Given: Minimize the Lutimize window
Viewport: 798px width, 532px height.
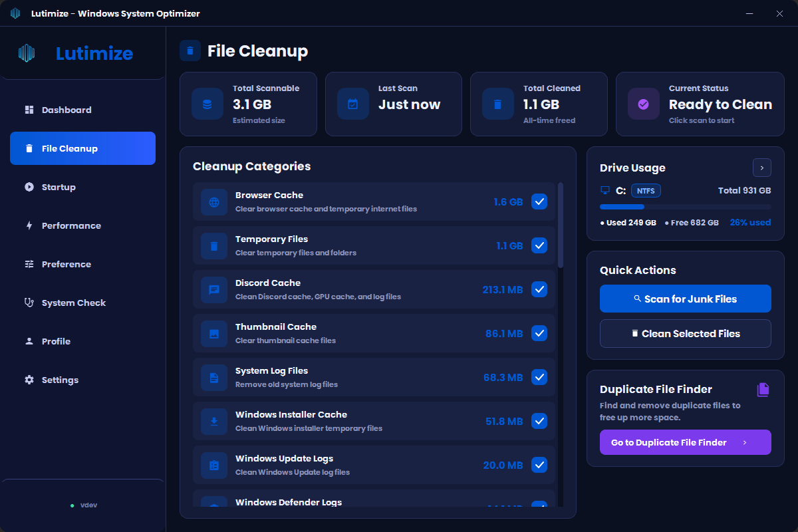Looking at the screenshot, I should (x=749, y=13).
